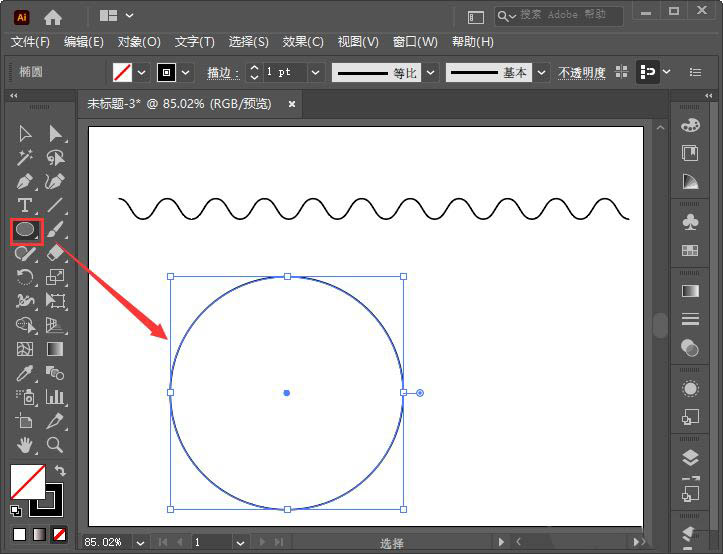The width and height of the screenshot is (723, 554).
Task: Select the Eyedropper tool
Action: click(25, 373)
